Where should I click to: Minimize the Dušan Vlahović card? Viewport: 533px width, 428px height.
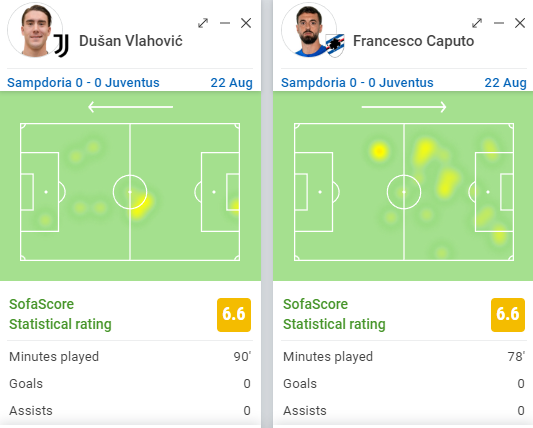click(x=225, y=23)
